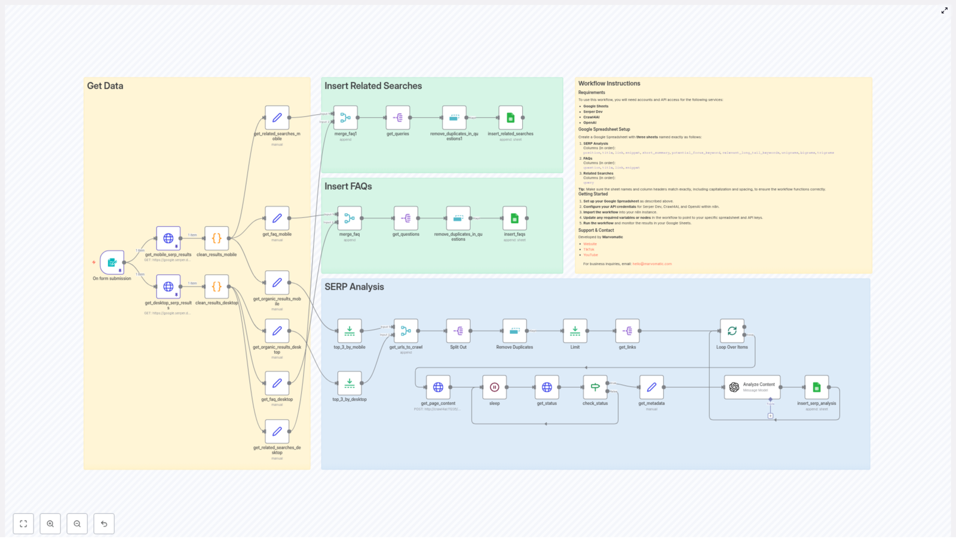956x560 pixels.
Task: Unpin data on the On form submission node
Action: coord(120,270)
